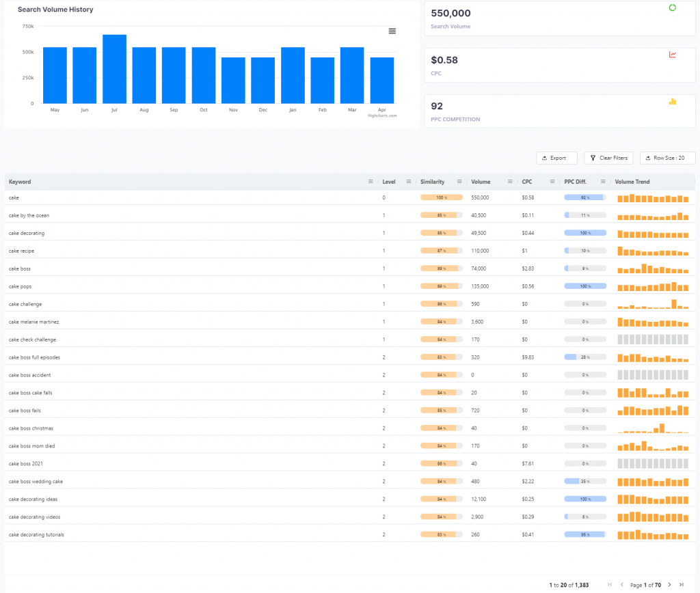Click the 550,000 Search Volume card value
This screenshot has height=593, width=700.
(450, 14)
